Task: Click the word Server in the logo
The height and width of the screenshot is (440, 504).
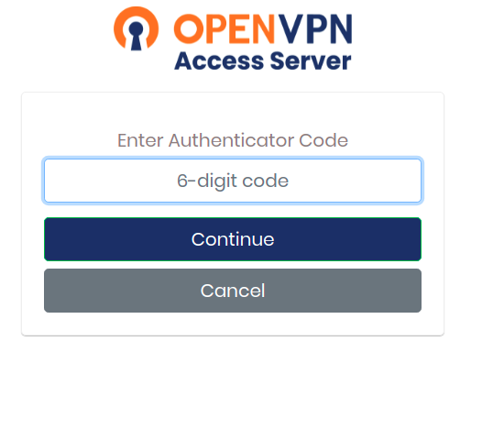Action: click(x=311, y=60)
